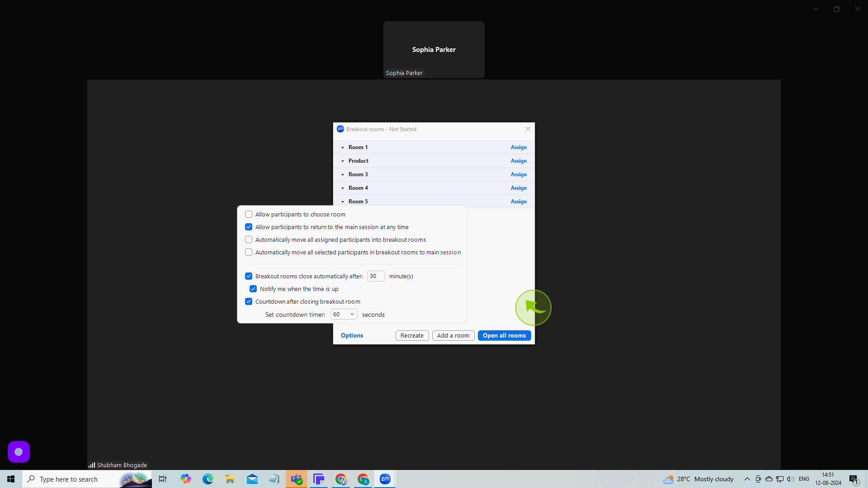Open Windows Start menu

pos(11,479)
